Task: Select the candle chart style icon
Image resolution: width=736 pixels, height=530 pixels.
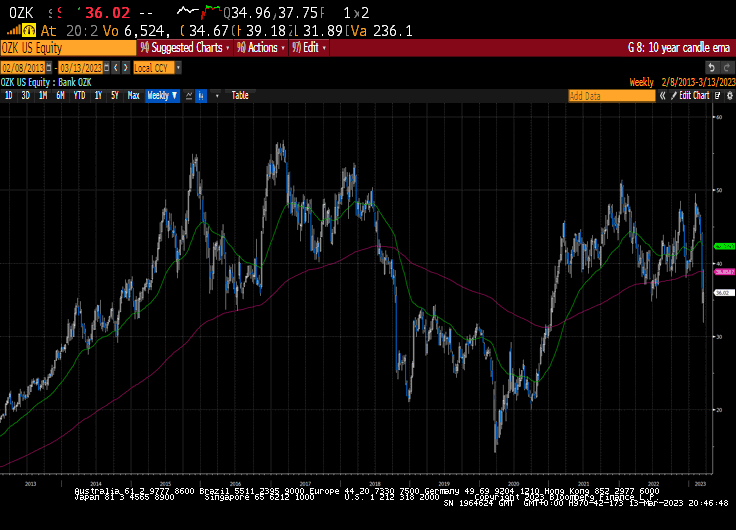Action: [x=201, y=96]
